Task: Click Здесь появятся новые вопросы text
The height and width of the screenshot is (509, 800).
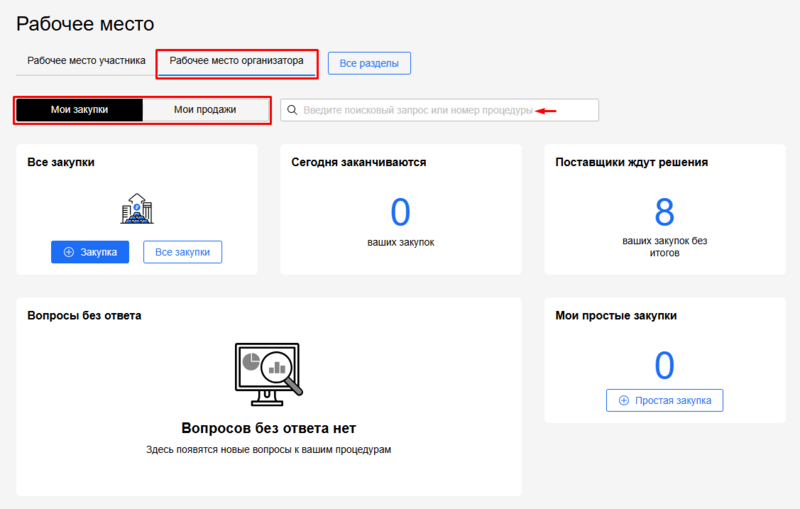Action: (268, 449)
